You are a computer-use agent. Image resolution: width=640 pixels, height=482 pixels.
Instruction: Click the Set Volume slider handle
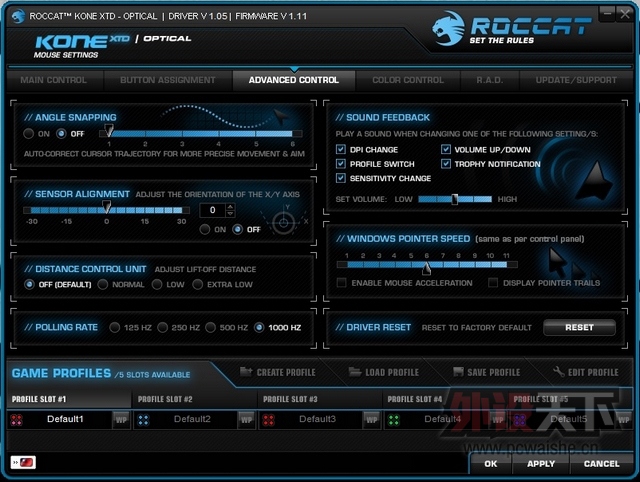point(454,199)
